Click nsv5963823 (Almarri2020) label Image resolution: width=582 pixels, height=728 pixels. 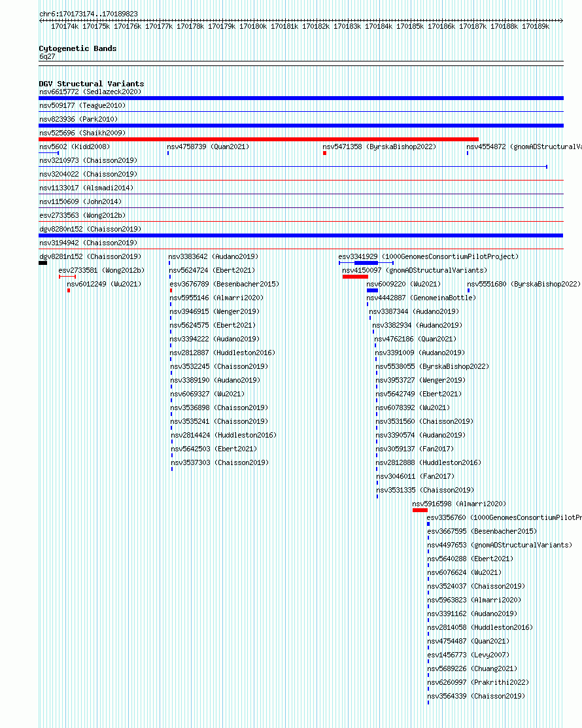pos(474,600)
